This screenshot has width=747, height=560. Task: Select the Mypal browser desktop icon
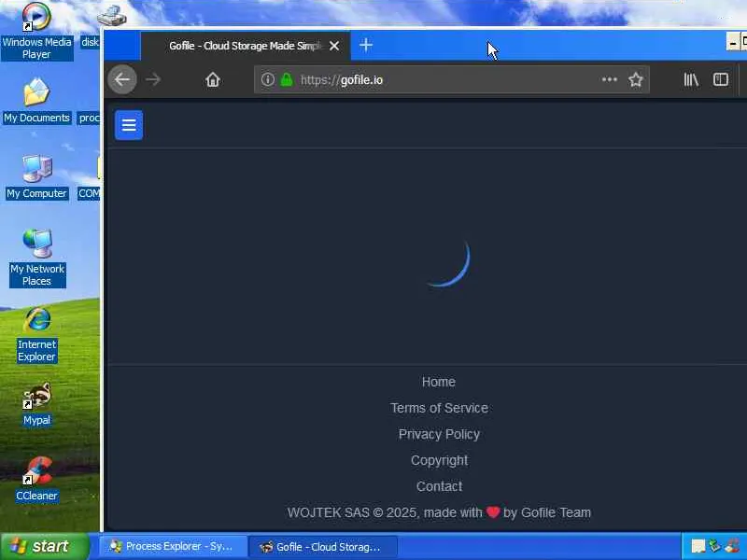36,404
